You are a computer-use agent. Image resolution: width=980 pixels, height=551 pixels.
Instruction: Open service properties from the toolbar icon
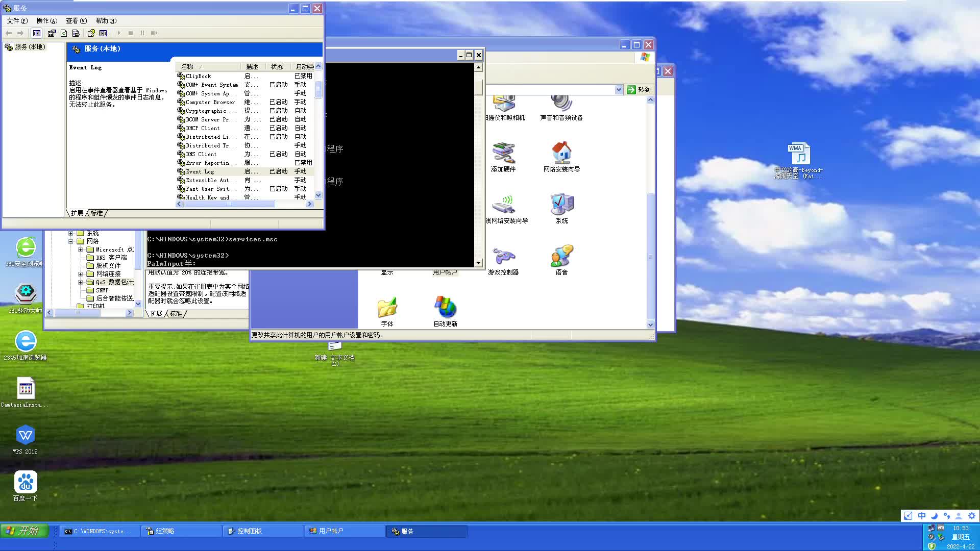(52, 33)
